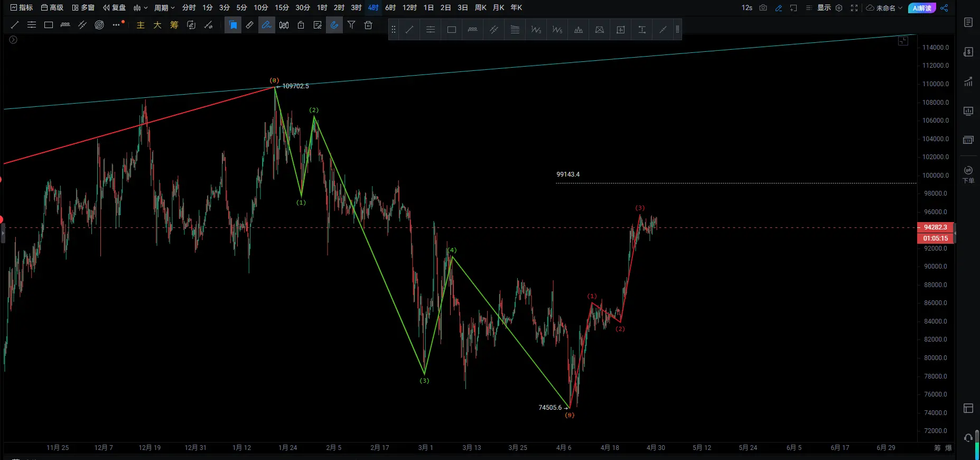Viewport: 980px width, 460px height.
Task: Grab the floating toolbar drag handle
Action: pos(393,30)
